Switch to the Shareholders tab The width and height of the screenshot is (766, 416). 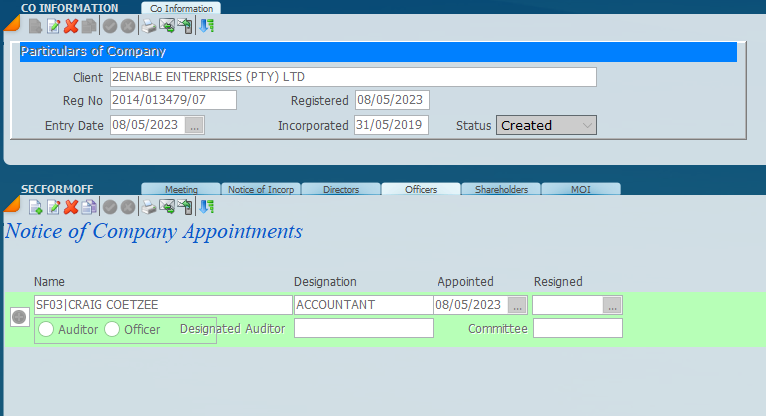[501, 189]
